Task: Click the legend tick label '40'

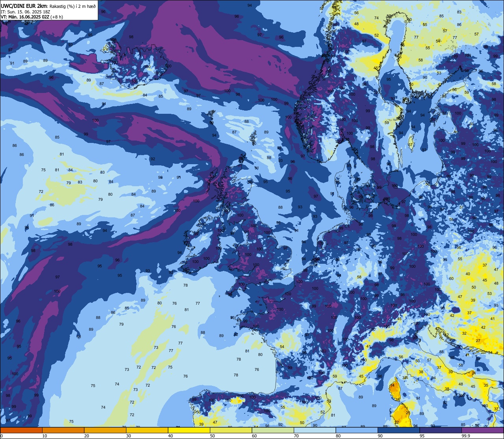Action: pyautogui.click(x=170, y=436)
